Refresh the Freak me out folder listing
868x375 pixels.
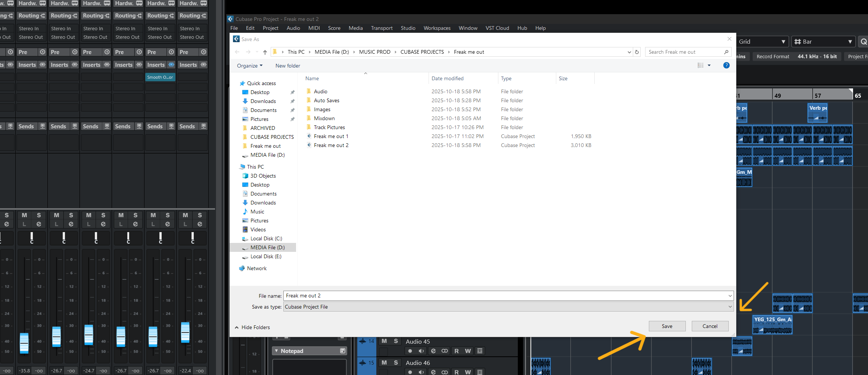[637, 52]
